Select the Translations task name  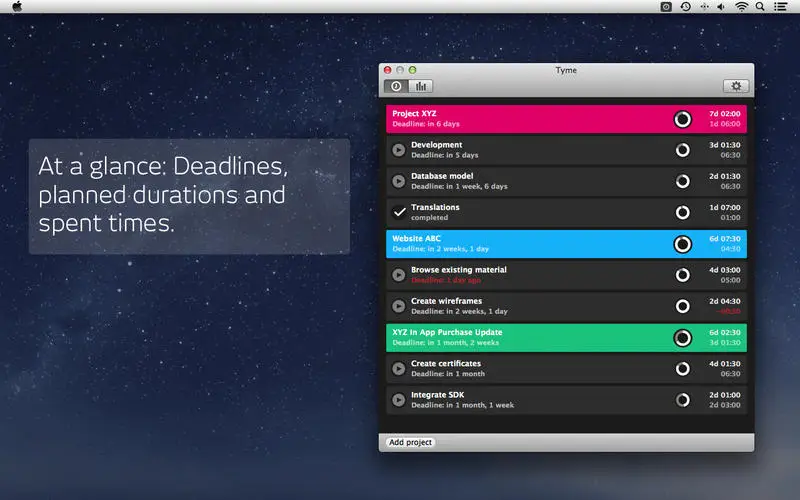pyautogui.click(x=435, y=207)
